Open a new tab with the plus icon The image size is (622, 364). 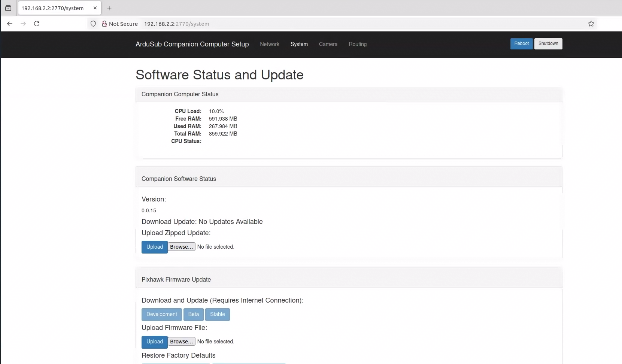click(x=109, y=8)
